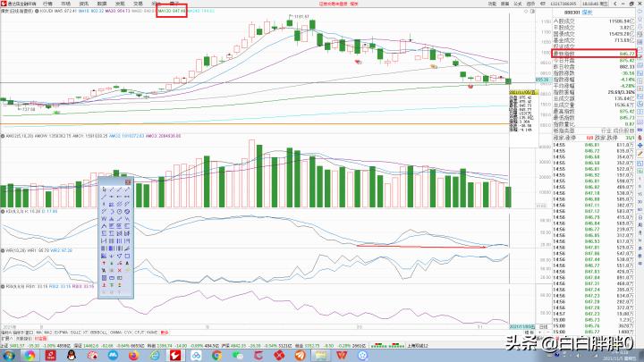Click the pencil icon in right sidebar
This screenshot has width=644, height=362.
pyautogui.click(x=640, y=154)
